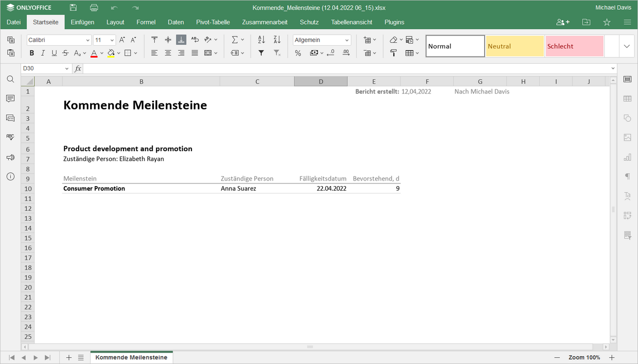Justify the cell text

tap(194, 53)
